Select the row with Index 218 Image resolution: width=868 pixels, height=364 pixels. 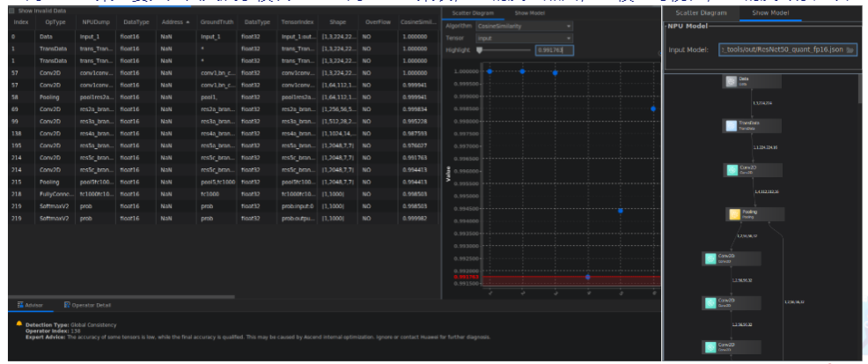pyautogui.click(x=223, y=195)
